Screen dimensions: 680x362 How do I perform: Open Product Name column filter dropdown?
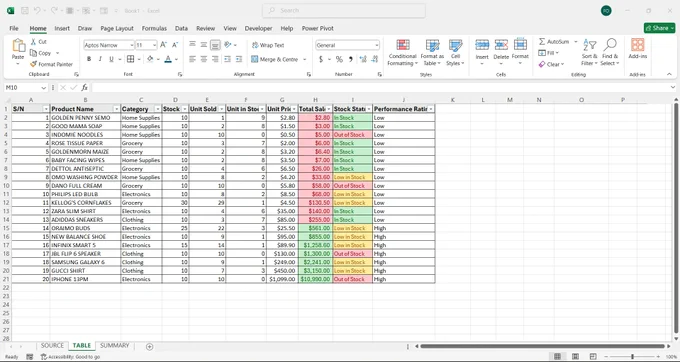coord(116,109)
